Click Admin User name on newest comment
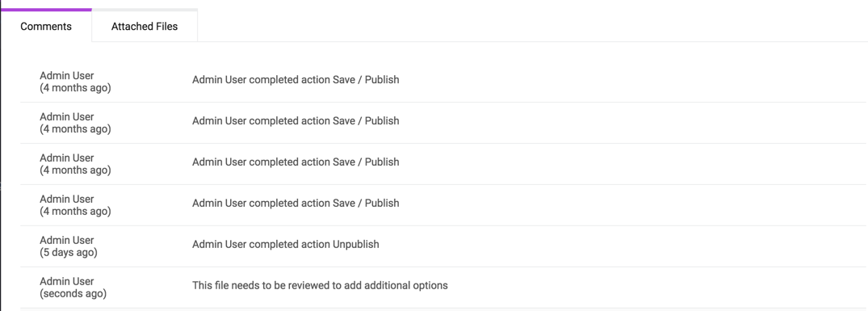The height and width of the screenshot is (311, 868). click(x=67, y=281)
